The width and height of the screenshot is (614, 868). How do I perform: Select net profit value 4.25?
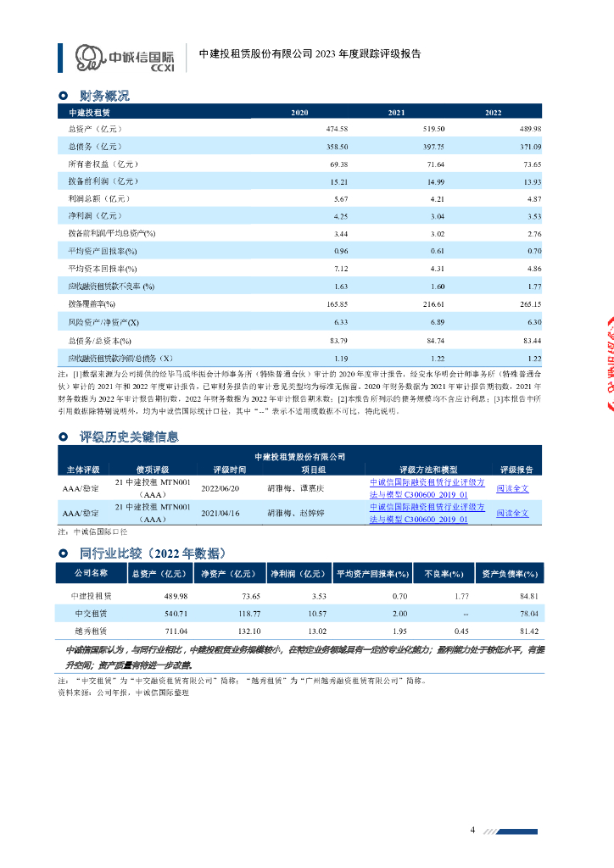point(341,216)
